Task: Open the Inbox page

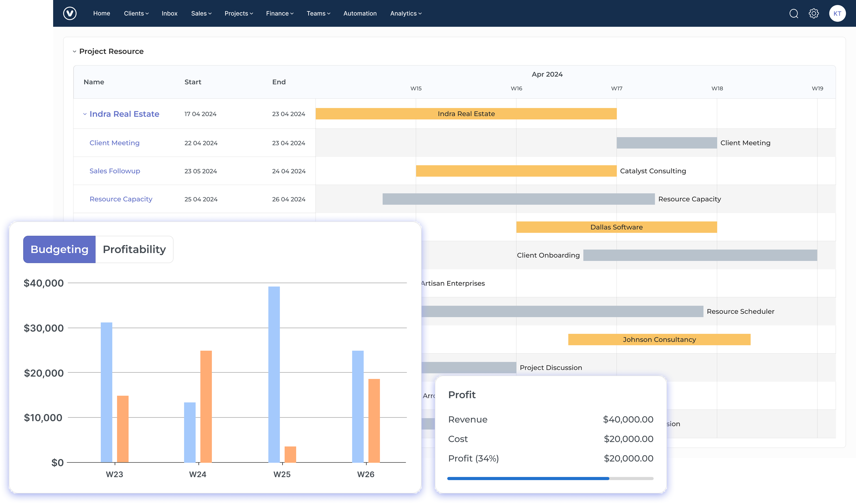Action: [169, 14]
